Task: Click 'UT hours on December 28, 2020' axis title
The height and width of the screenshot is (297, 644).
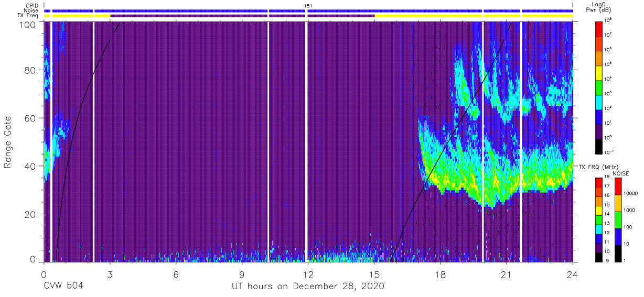Action: pos(308,286)
